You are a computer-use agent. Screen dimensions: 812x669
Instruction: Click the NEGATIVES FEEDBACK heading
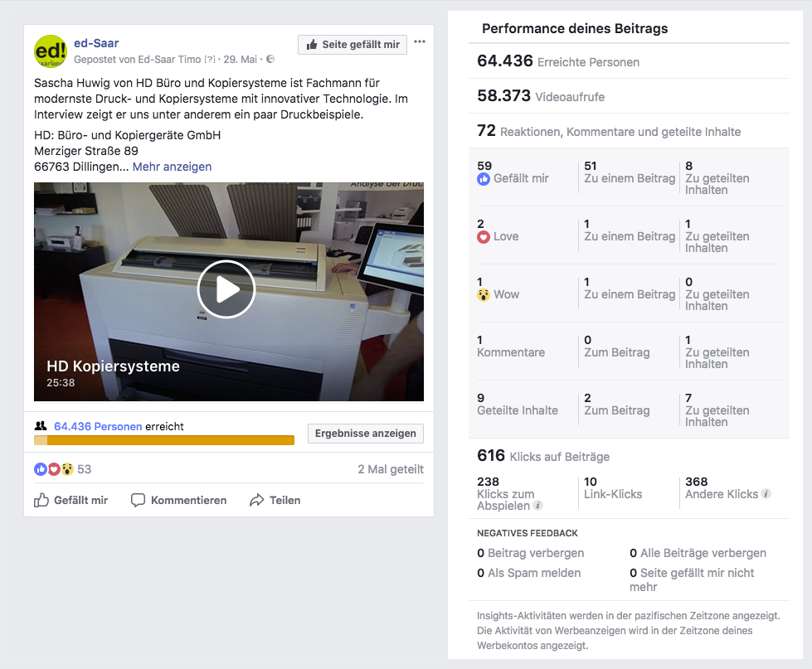(x=528, y=533)
